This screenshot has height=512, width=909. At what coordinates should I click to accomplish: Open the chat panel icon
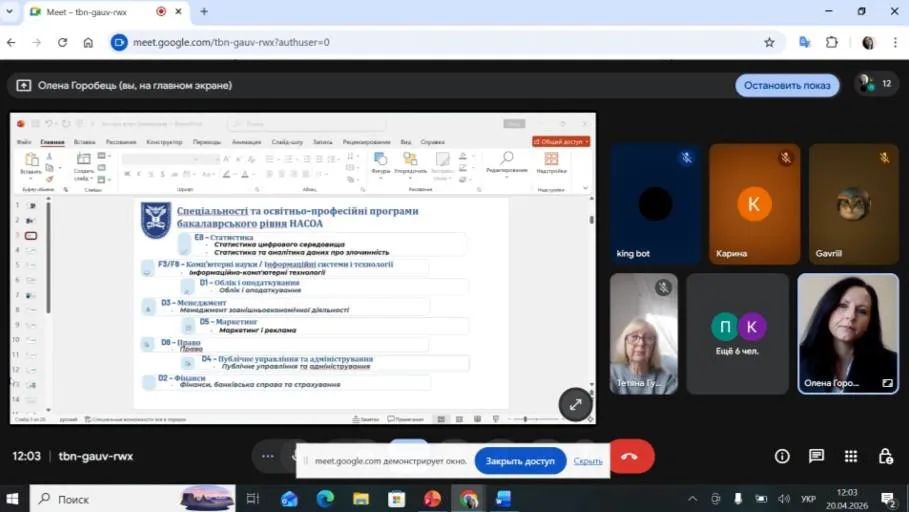click(816, 456)
